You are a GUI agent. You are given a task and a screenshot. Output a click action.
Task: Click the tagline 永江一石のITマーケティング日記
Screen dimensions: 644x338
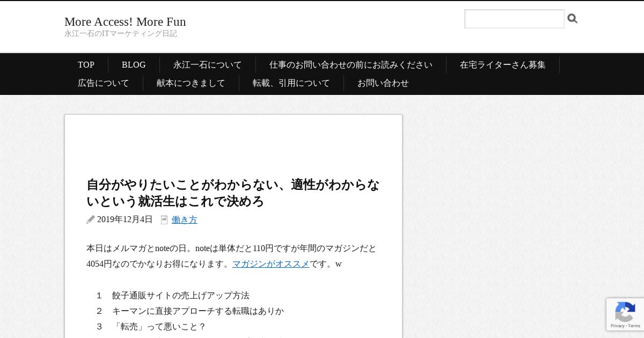pos(121,34)
